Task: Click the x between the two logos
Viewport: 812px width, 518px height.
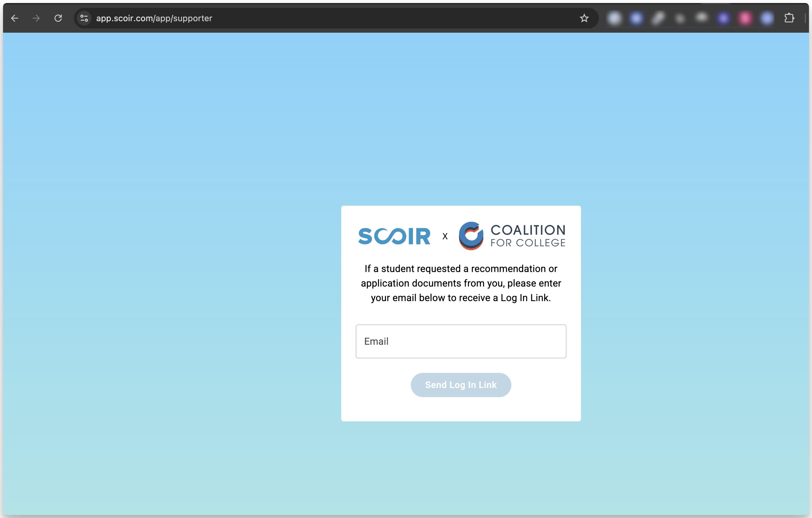Action: (x=445, y=237)
